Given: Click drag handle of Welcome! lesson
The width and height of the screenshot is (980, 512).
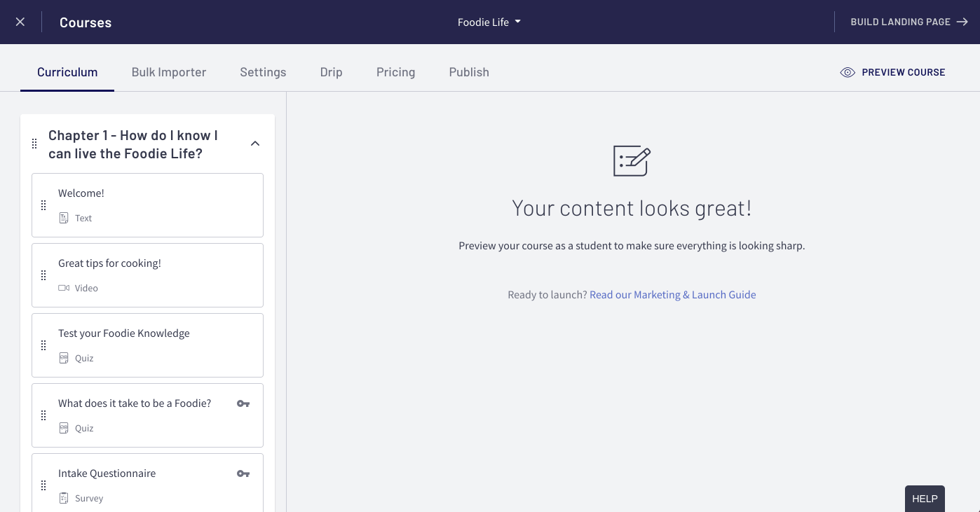Looking at the screenshot, I should [43, 205].
